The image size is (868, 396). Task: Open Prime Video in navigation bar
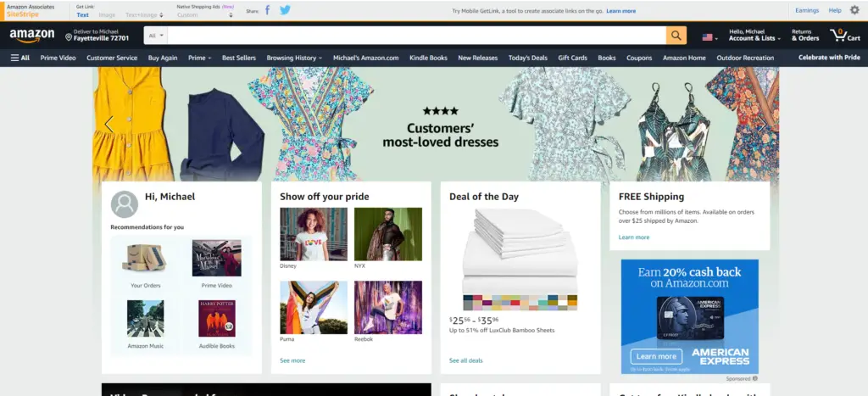tap(58, 58)
